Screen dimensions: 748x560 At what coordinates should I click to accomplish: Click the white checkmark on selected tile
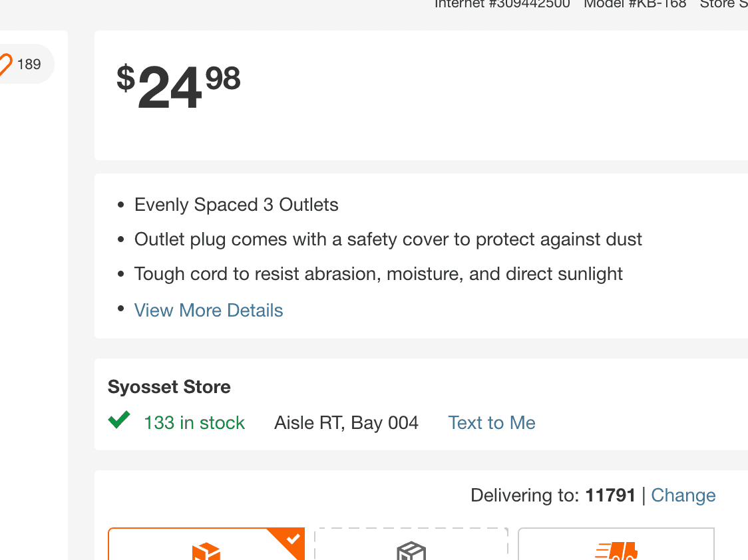click(x=293, y=539)
